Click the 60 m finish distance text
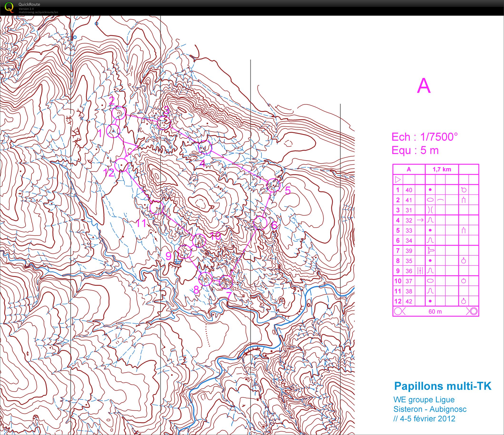The width and height of the screenshot is (504, 435). 435,312
